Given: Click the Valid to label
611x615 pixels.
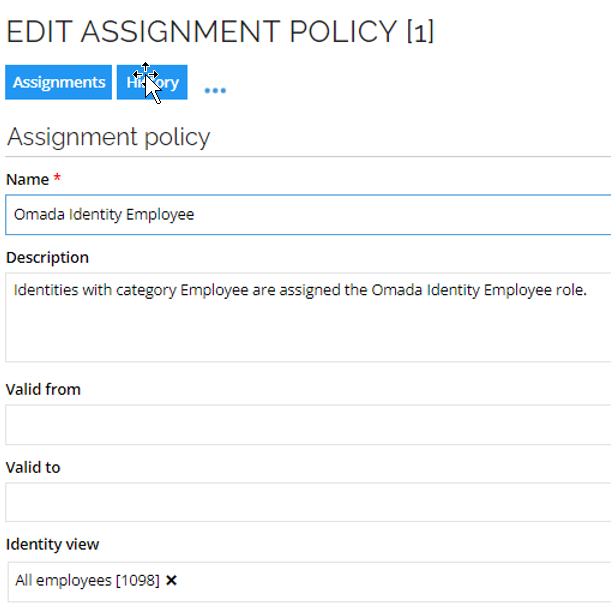Looking at the screenshot, I should tap(33, 468).
